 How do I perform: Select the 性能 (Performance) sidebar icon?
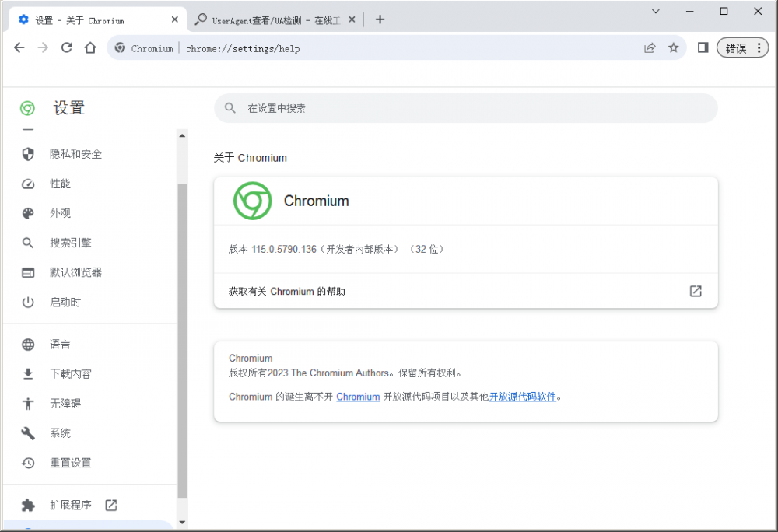28,184
